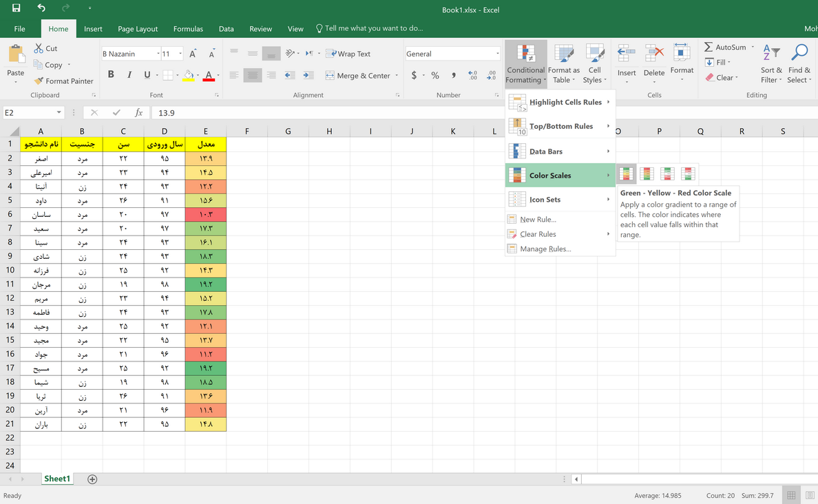Click the Percent Style icon

(x=435, y=76)
